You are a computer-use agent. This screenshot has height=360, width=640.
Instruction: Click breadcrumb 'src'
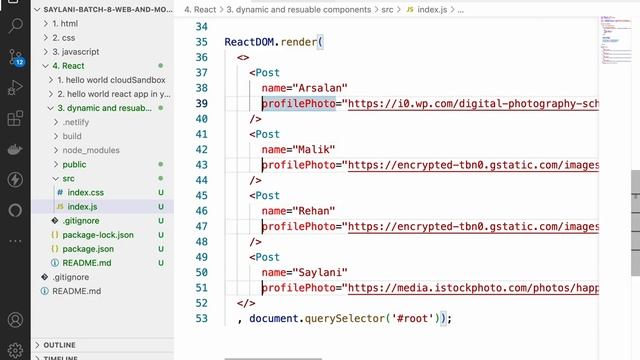click(387, 10)
